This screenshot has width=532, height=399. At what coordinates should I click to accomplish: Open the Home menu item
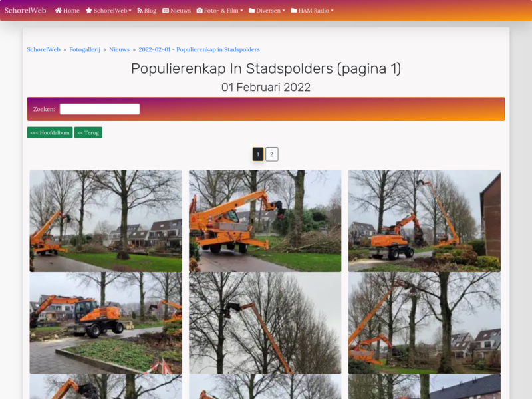pos(67,11)
